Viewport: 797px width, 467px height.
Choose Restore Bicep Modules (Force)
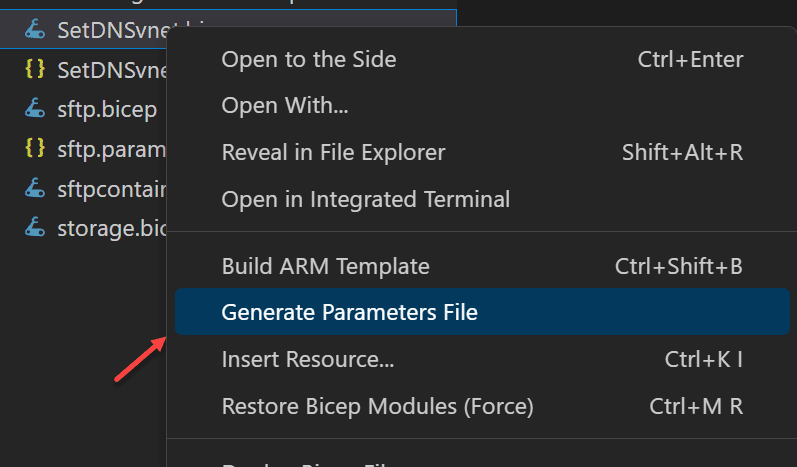click(x=482, y=406)
